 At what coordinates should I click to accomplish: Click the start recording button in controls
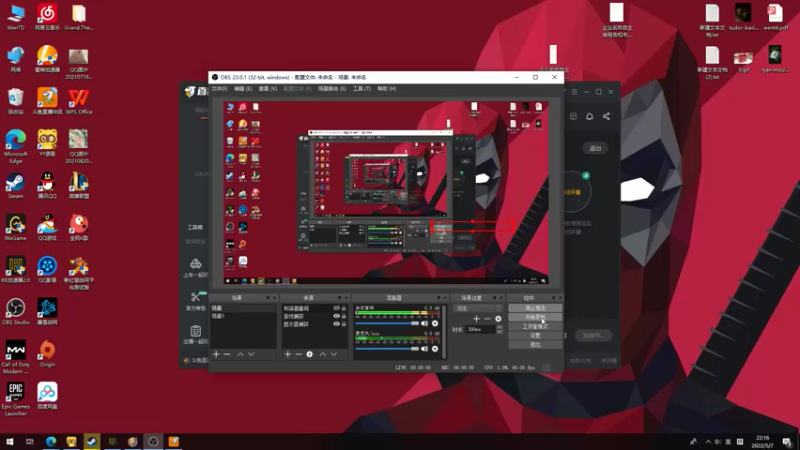pyautogui.click(x=535, y=317)
